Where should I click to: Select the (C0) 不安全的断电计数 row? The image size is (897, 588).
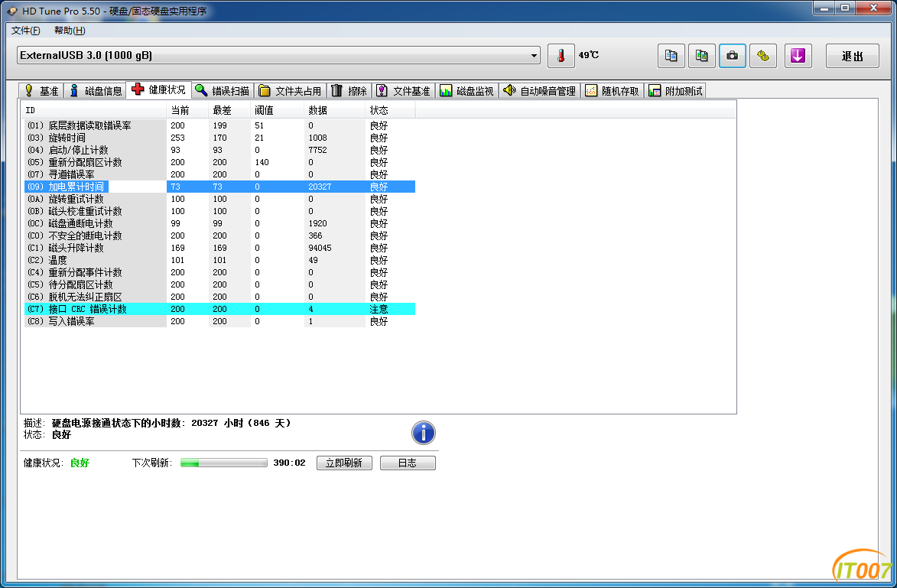(219, 236)
